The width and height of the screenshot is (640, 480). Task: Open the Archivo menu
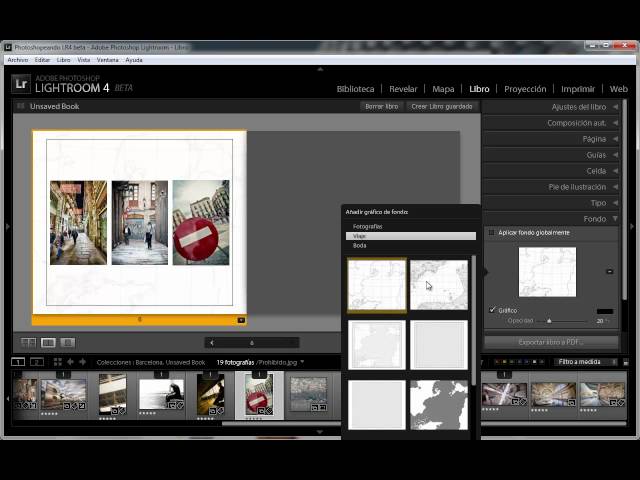point(18,60)
